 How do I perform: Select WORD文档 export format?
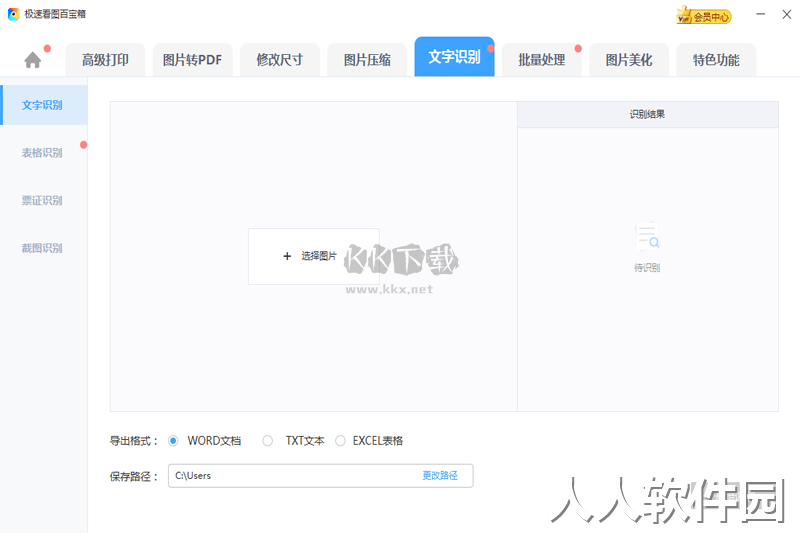pos(173,441)
